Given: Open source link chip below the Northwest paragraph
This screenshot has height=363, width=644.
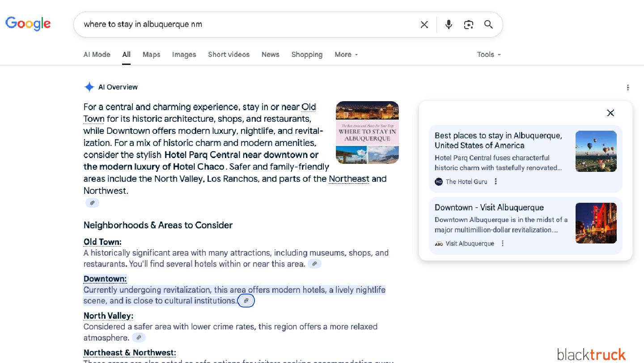Looking at the screenshot, I should (x=92, y=203).
